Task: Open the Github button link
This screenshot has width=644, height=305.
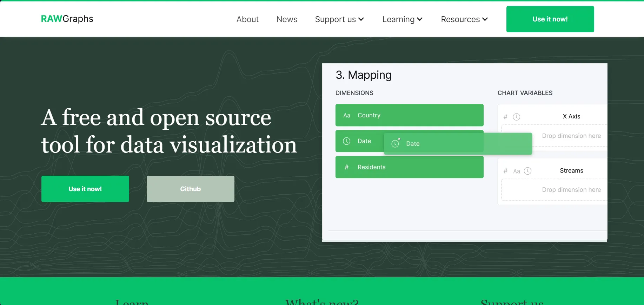Action: coord(191,189)
